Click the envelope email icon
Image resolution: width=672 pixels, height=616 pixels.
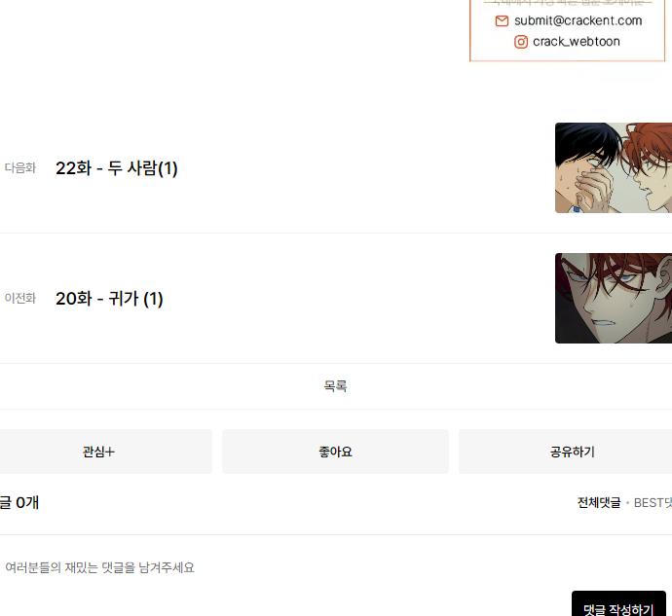(x=502, y=20)
